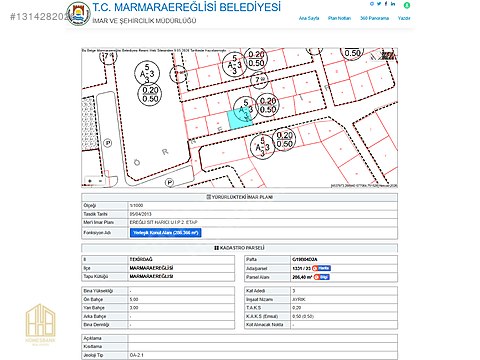Click the Marmaraereğlisi municipality logo
Screen dimensions: 480x360
(x=78, y=14)
